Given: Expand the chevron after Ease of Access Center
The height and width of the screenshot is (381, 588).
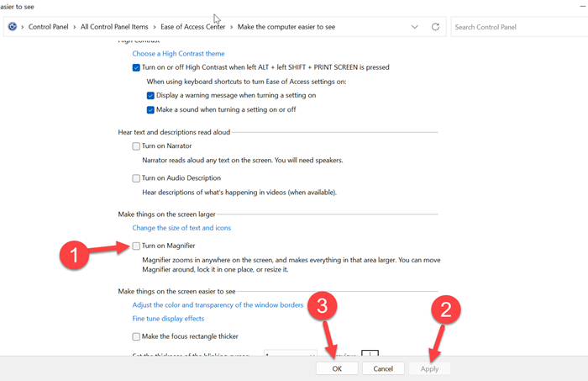Looking at the screenshot, I should tap(231, 27).
